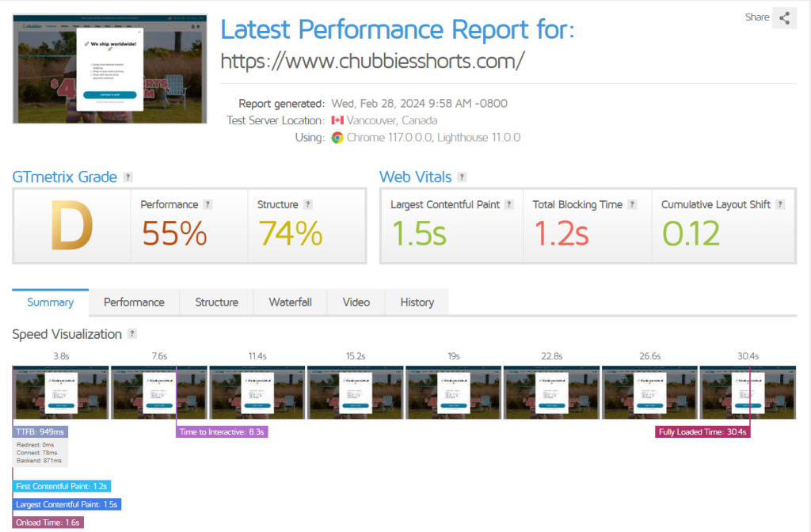Click the Time to Interactive marker
Screen dimensions: 811x532
point(222,431)
